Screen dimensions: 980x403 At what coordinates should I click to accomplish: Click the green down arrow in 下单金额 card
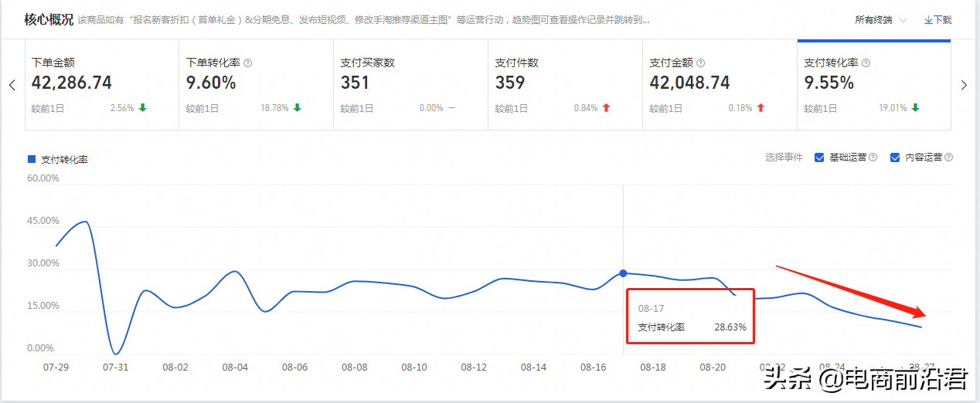click(x=142, y=108)
